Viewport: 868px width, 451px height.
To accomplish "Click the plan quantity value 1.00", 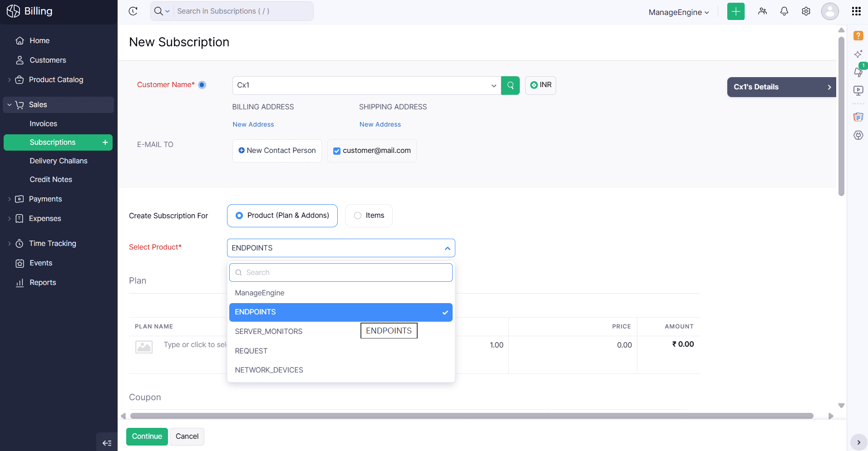I will pos(497,345).
